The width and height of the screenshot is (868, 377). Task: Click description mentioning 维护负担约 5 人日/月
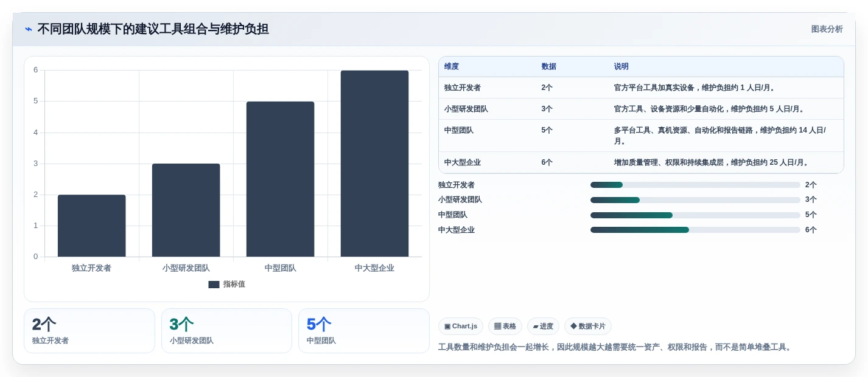click(710, 109)
